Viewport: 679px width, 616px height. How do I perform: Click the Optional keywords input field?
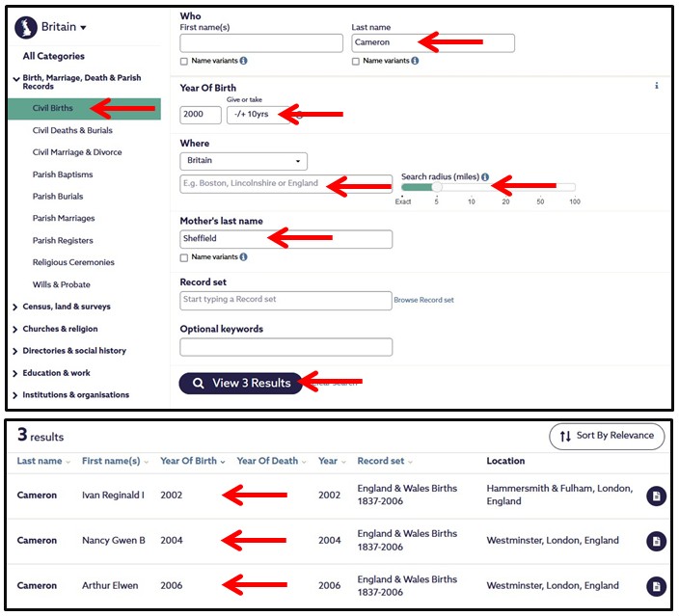(285, 347)
